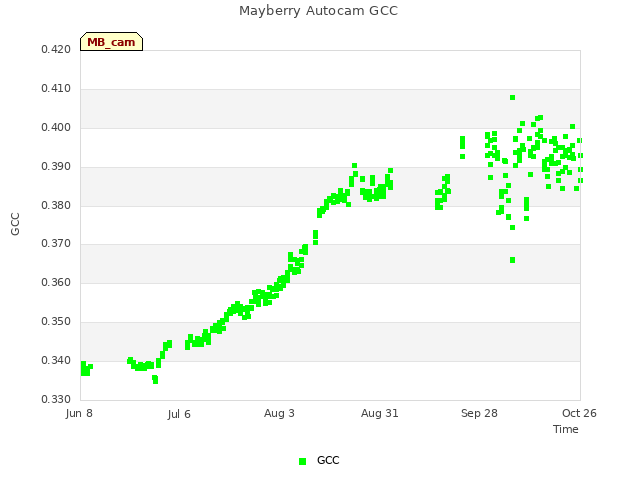
Task: Click the Sep 28 x-axis label
Action: coord(479,413)
